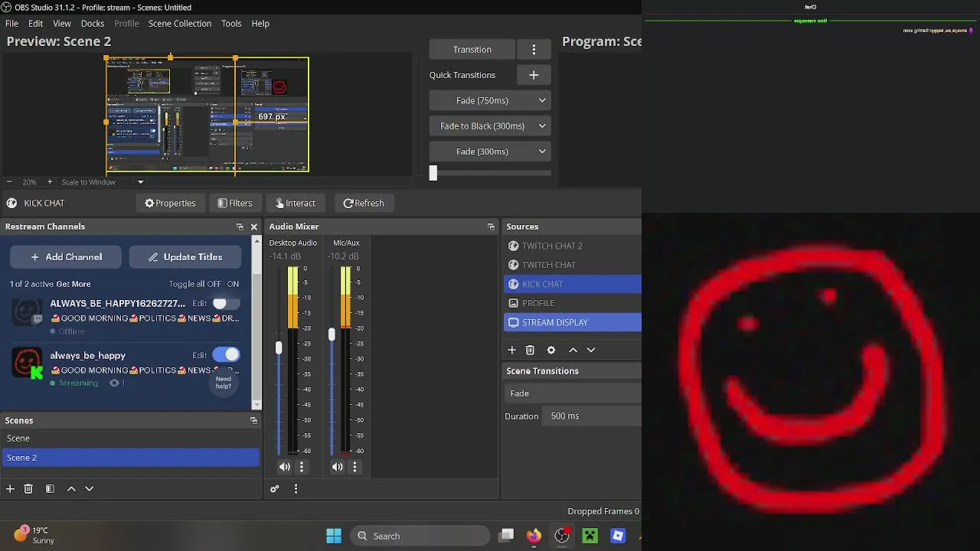Move the scene up with the up arrow

click(71, 489)
